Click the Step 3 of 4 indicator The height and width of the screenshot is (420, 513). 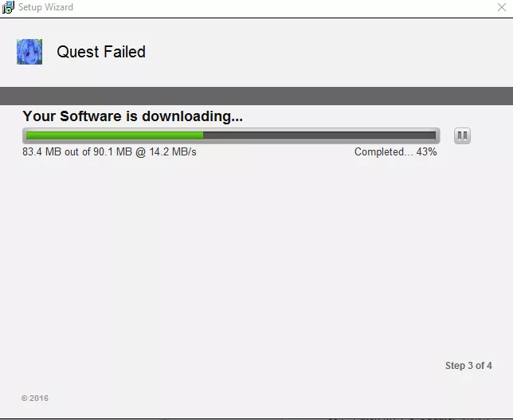click(x=468, y=366)
